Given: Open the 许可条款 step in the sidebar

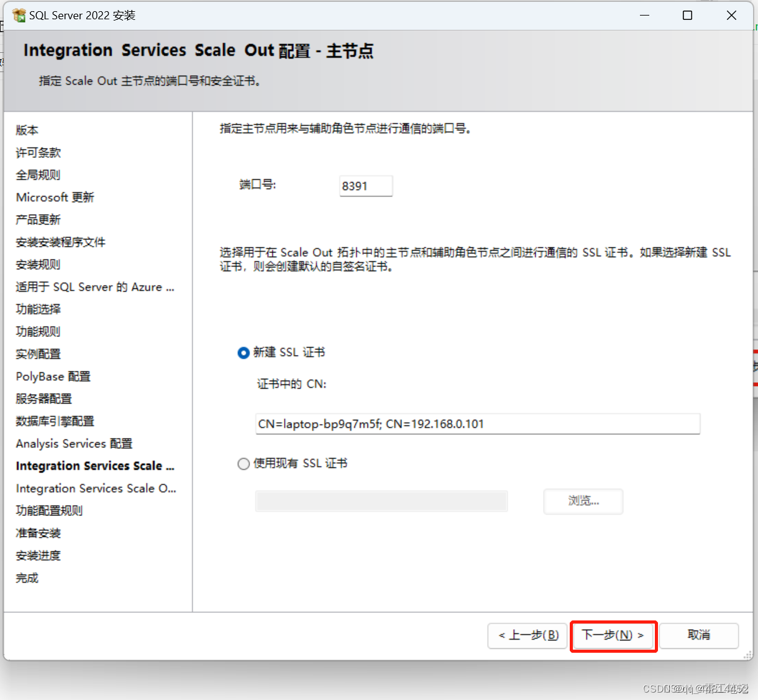Looking at the screenshot, I should click(39, 153).
